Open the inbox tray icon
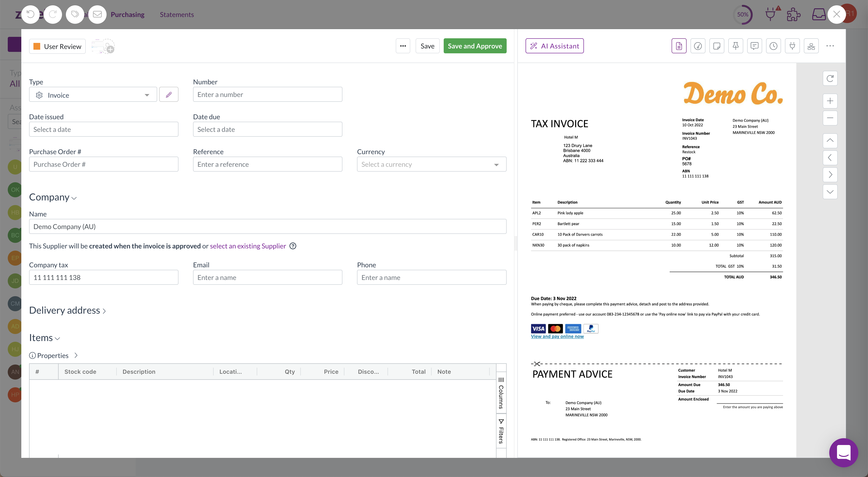868x477 pixels. (818, 15)
